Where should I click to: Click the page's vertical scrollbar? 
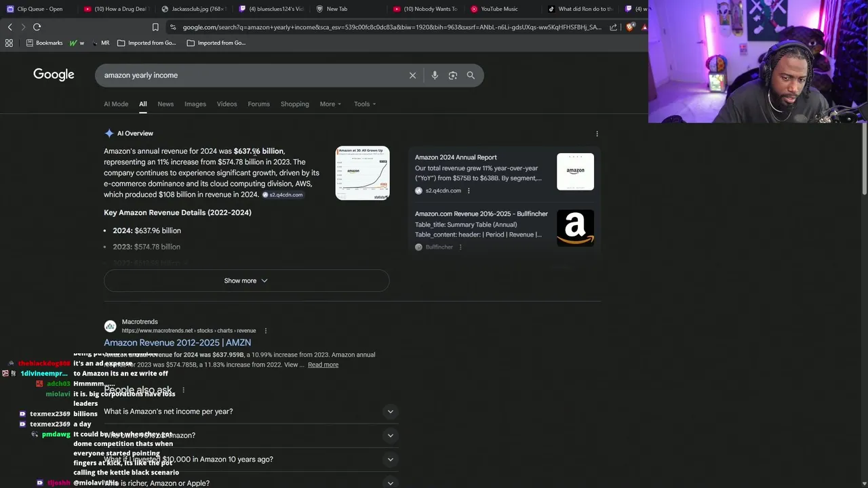864,159
